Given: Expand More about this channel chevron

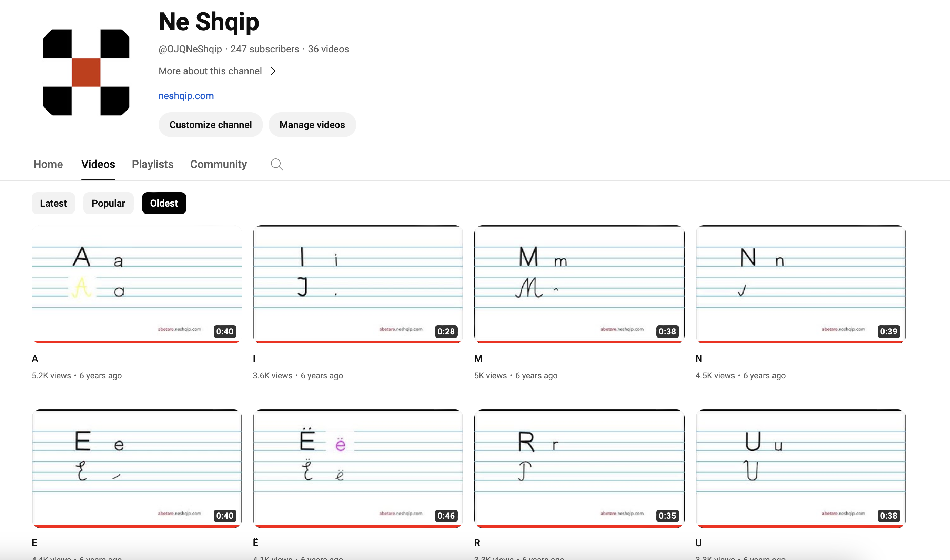Looking at the screenshot, I should (273, 71).
